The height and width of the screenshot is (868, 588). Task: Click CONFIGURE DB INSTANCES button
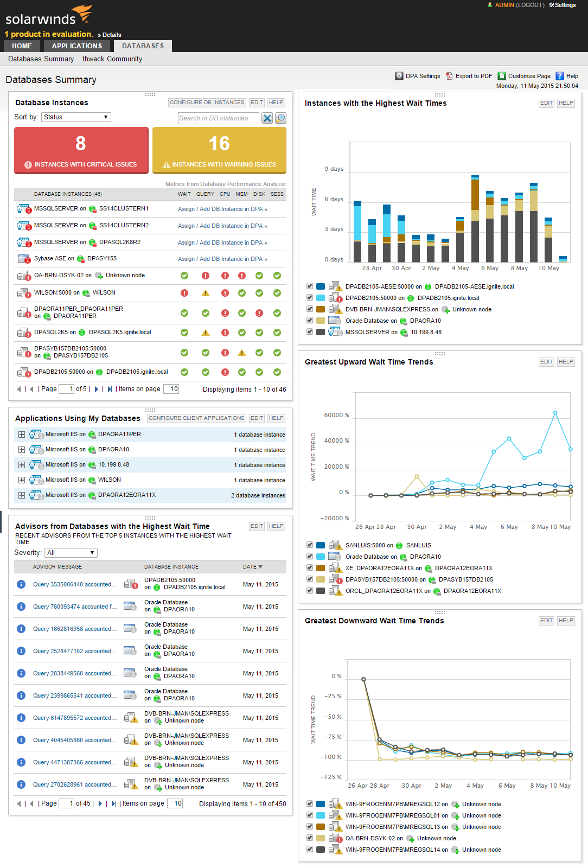(207, 103)
